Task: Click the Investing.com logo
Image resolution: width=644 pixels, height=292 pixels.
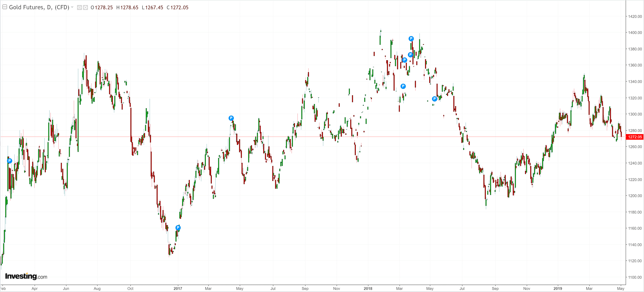Action: pos(26,276)
